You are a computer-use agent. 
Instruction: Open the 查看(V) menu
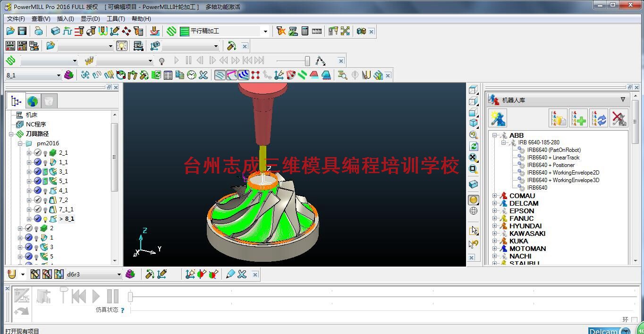coord(41,19)
